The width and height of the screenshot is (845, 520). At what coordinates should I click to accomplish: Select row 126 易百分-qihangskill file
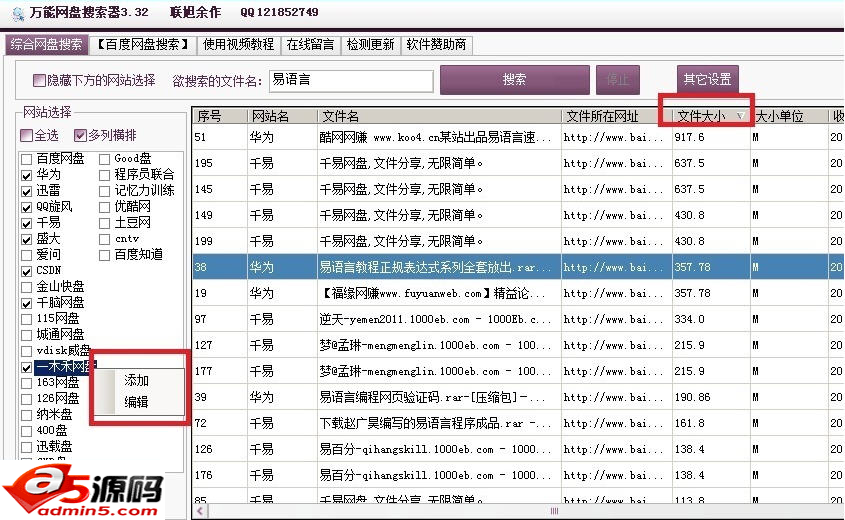518,449
